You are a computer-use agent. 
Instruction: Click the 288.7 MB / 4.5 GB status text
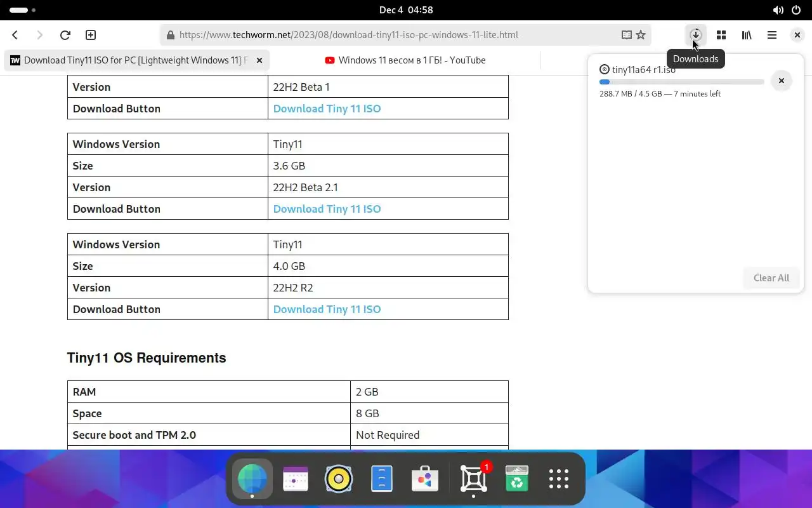click(660, 94)
